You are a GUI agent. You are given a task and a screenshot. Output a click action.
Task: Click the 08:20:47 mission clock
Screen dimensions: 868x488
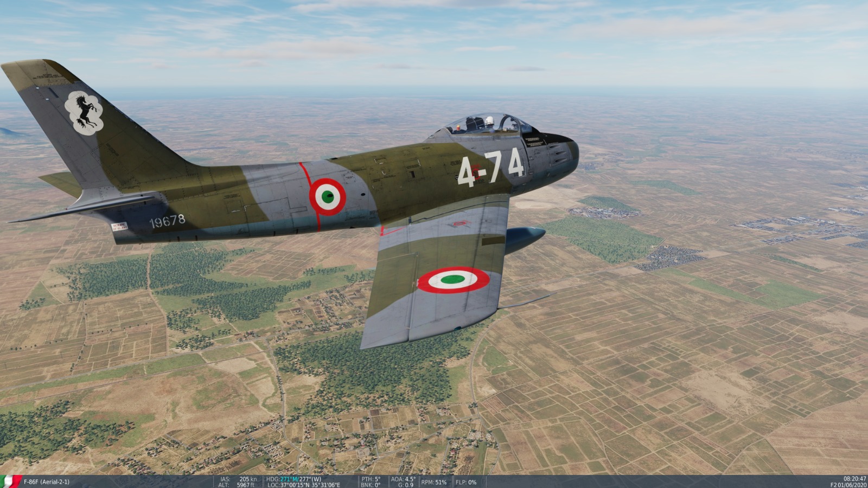click(x=854, y=479)
